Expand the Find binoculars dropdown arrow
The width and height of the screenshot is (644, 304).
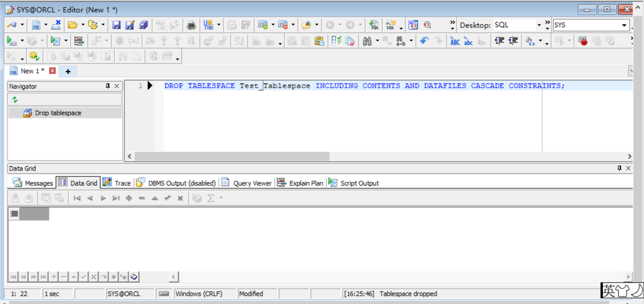click(x=377, y=41)
